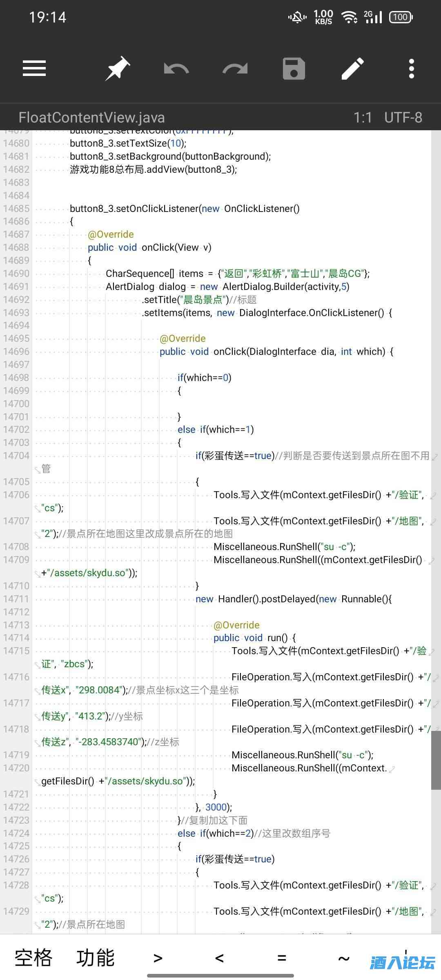Save the file with floppy disk icon
The image size is (441, 980).
[294, 69]
